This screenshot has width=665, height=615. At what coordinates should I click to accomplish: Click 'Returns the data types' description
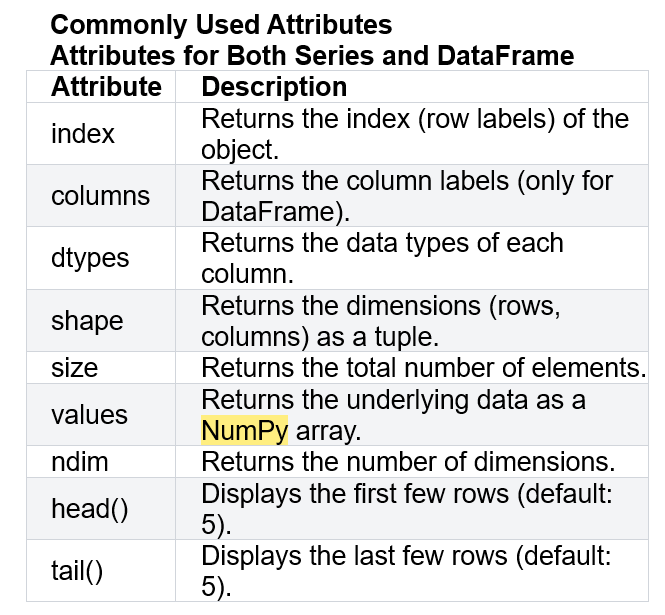coord(382,258)
